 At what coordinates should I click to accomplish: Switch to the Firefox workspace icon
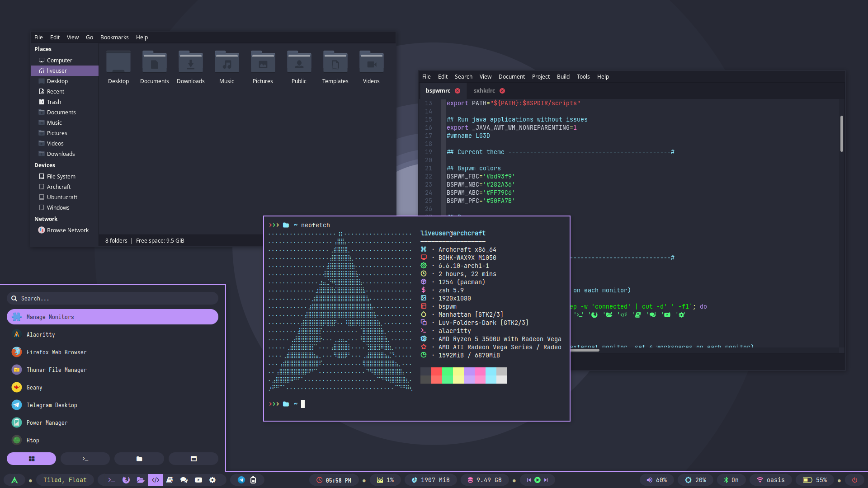click(x=126, y=480)
